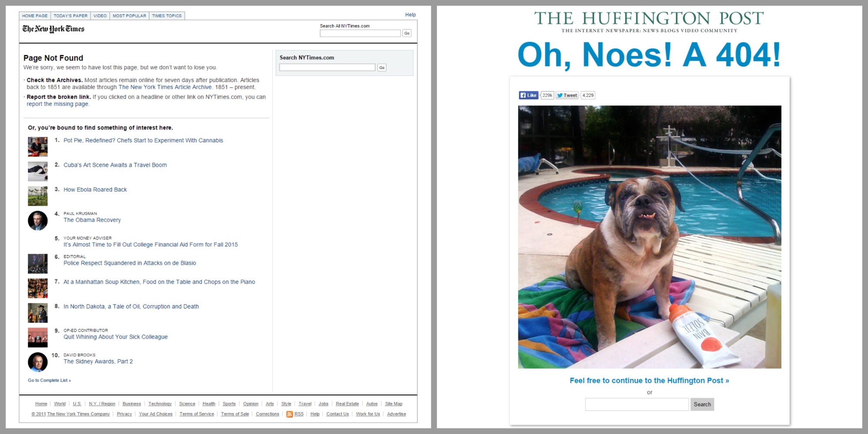This screenshot has height=434, width=868.
Task: Open Opinion footer link
Action: (x=251, y=404)
